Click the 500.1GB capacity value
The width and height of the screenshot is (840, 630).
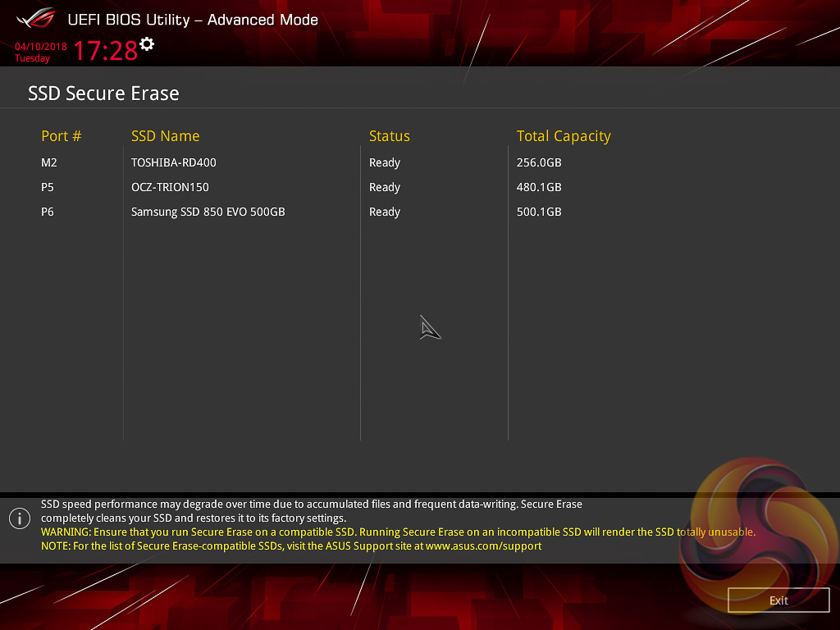pos(539,212)
